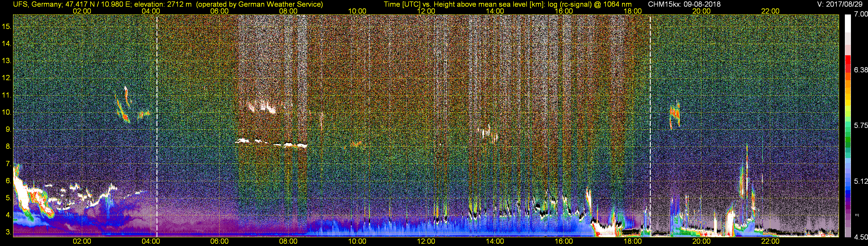This screenshot has height=246, width=868.
Task: Click the 02:00 tick on the upper time axis
Action: tap(82, 11)
